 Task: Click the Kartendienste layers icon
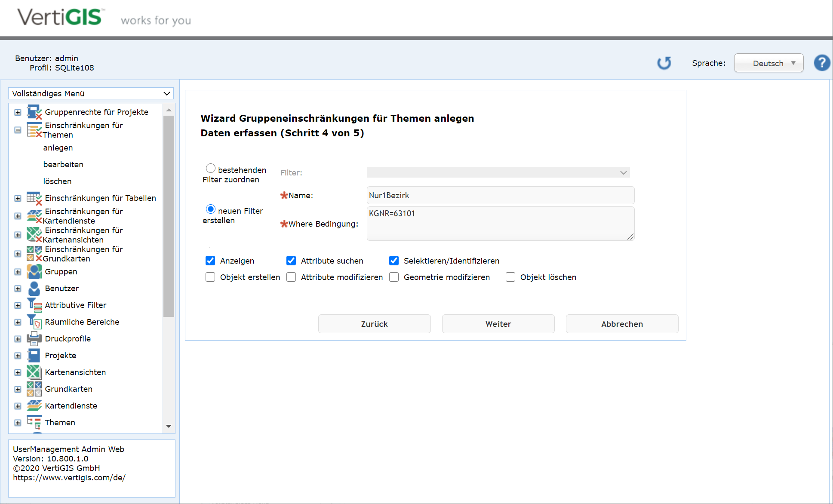coord(34,406)
